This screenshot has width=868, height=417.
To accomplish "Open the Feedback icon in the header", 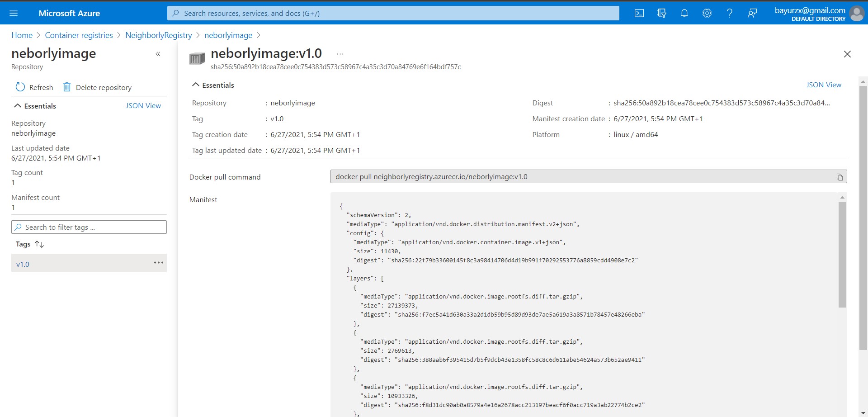I will [752, 13].
